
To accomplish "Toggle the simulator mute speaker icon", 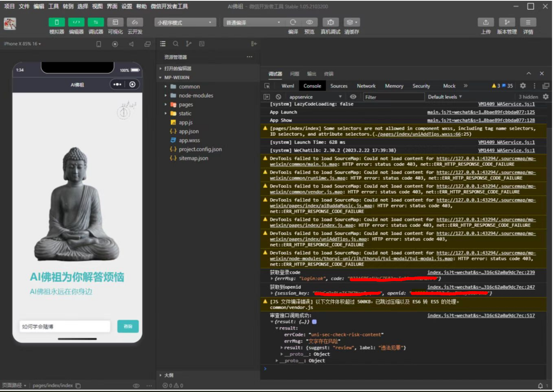I will [131, 44].
